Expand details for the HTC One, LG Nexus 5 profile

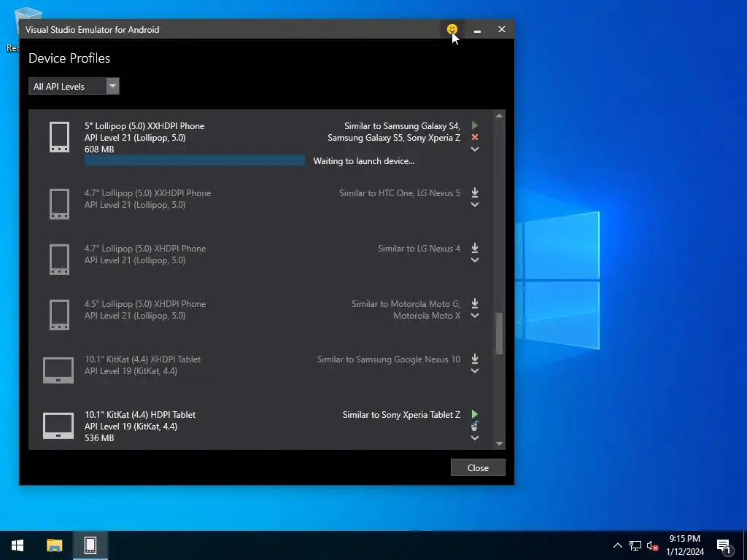coord(474,205)
